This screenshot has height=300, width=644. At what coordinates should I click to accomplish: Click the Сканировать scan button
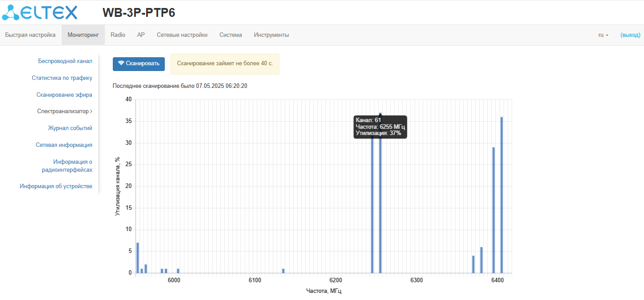(x=139, y=64)
